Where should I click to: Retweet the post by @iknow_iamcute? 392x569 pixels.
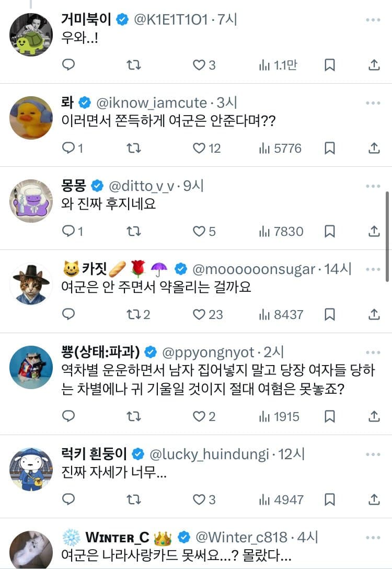pyautogui.click(x=134, y=149)
